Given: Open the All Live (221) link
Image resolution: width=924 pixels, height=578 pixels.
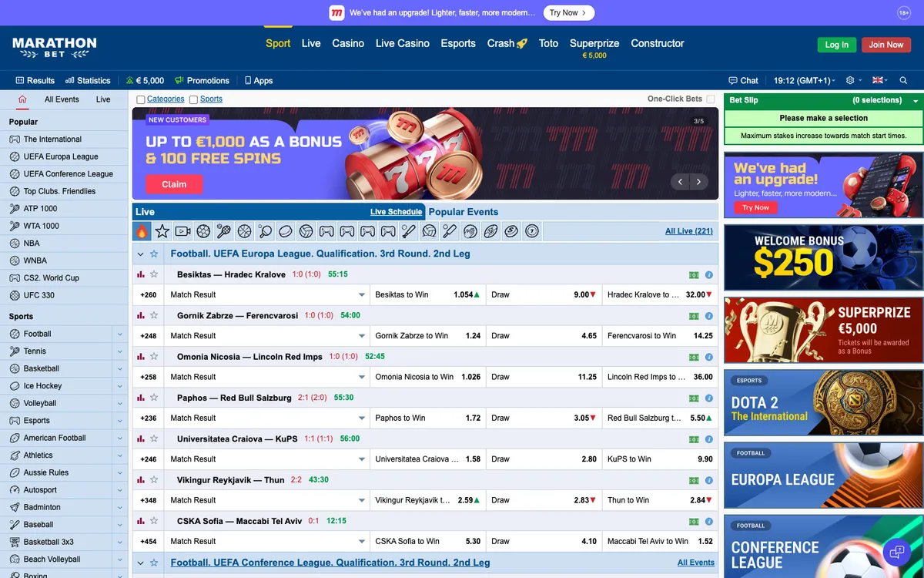Looking at the screenshot, I should (689, 231).
